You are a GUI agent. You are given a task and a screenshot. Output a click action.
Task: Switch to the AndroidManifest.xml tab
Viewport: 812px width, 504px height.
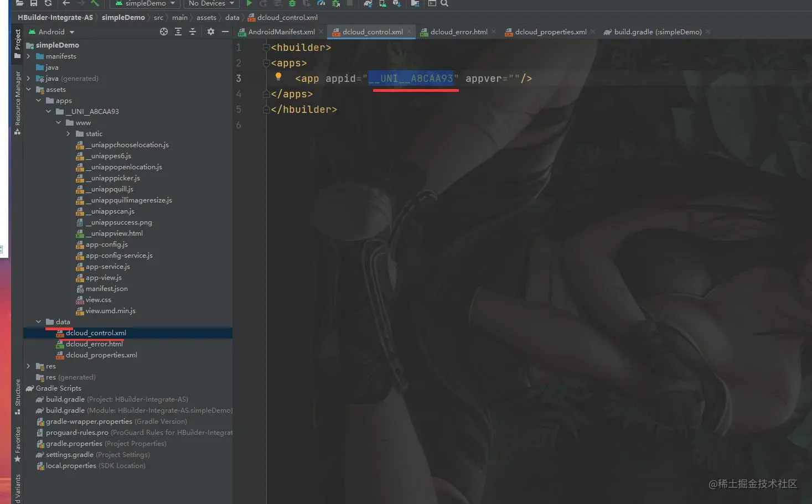(x=281, y=32)
